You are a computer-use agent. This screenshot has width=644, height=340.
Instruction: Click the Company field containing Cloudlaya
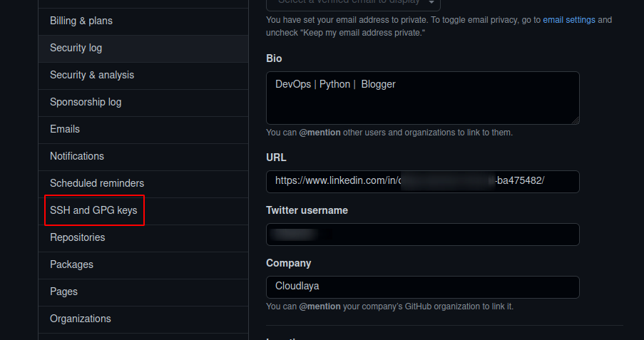coord(423,287)
